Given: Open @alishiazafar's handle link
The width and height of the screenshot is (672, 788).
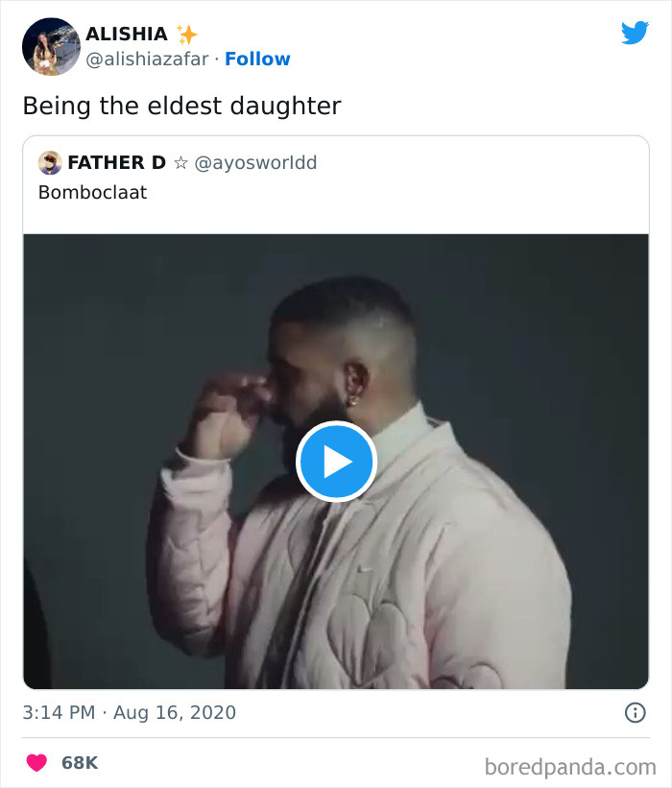Looking at the screenshot, I should (141, 58).
